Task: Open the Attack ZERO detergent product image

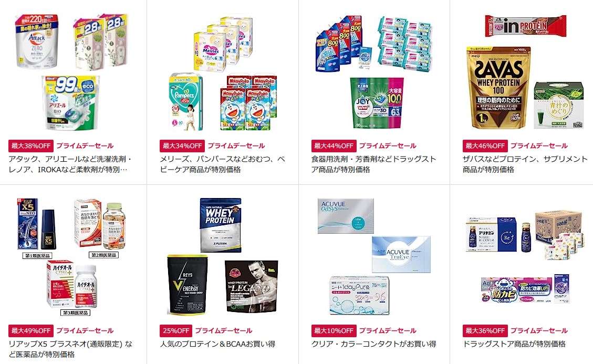Action: tap(37, 41)
